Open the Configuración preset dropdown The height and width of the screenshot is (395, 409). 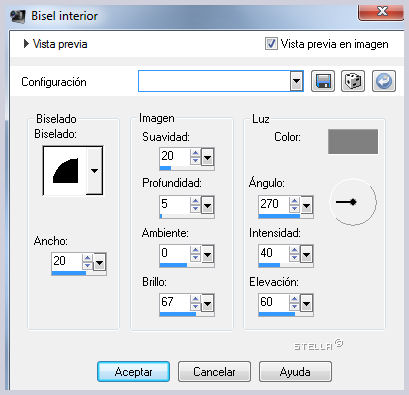click(x=296, y=81)
